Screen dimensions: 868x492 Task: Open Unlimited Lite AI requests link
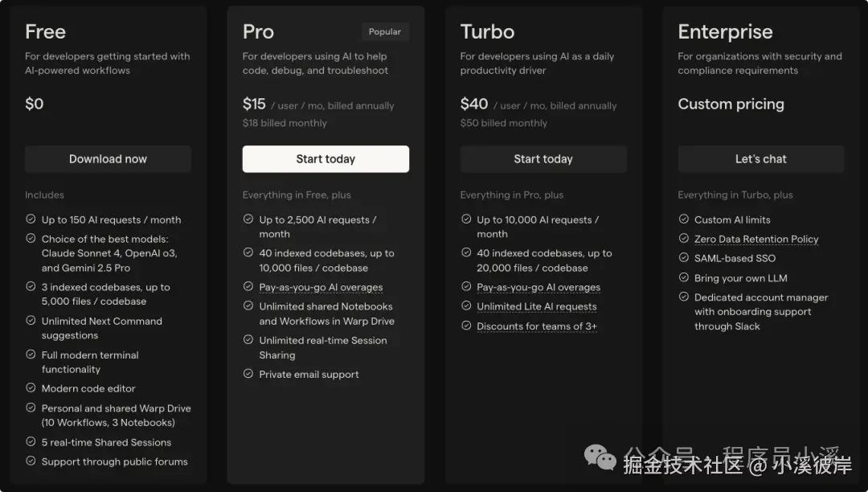tap(537, 306)
